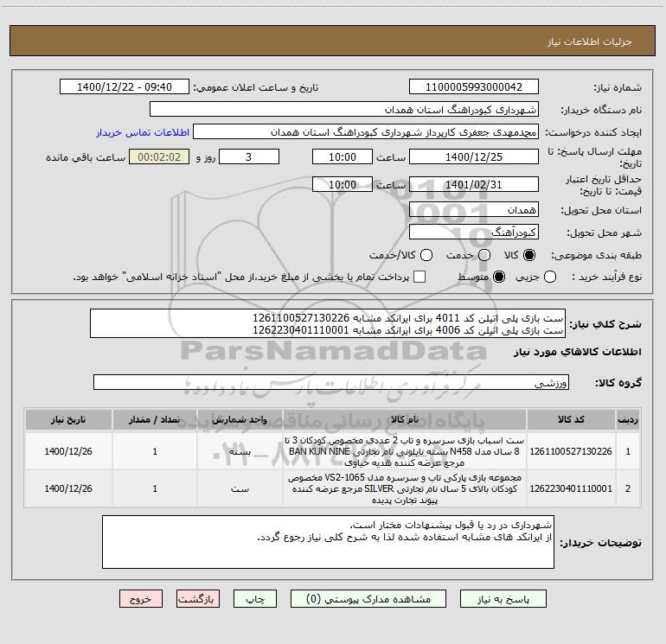
Task: Click the خروج exit button
Action: (141, 599)
